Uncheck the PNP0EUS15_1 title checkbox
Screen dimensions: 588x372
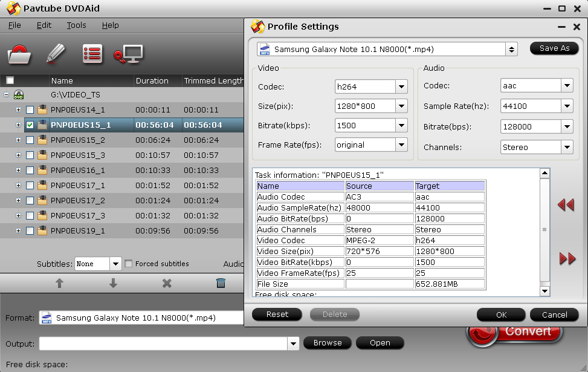tap(30, 125)
